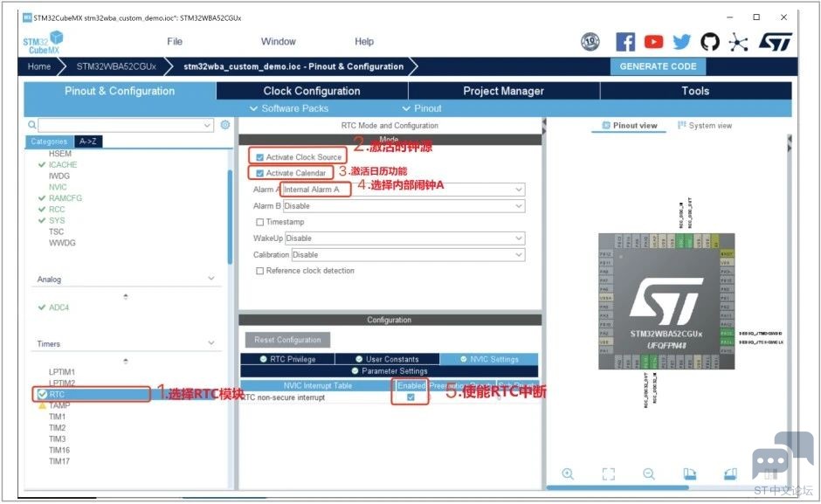Expand the Pinout menu

422,108
